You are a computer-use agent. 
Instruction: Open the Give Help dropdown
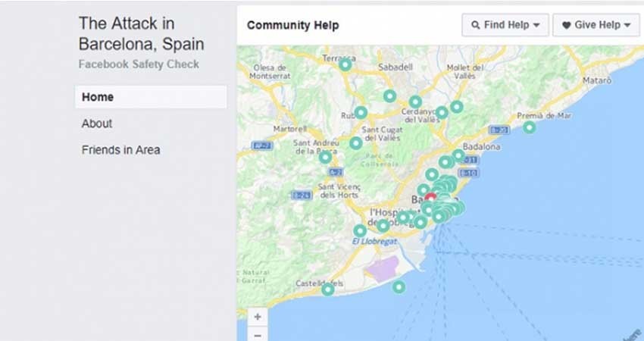pyautogui.click(x=596, y=25)
